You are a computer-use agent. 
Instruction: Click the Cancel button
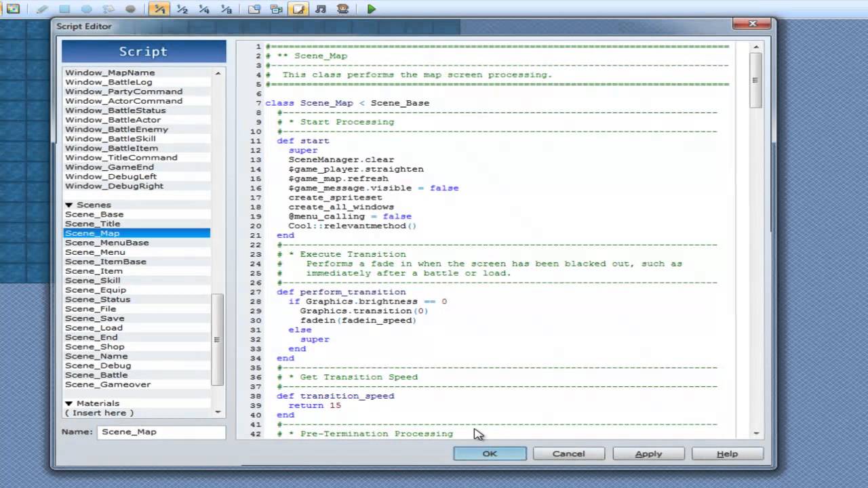tap(568, 453)
